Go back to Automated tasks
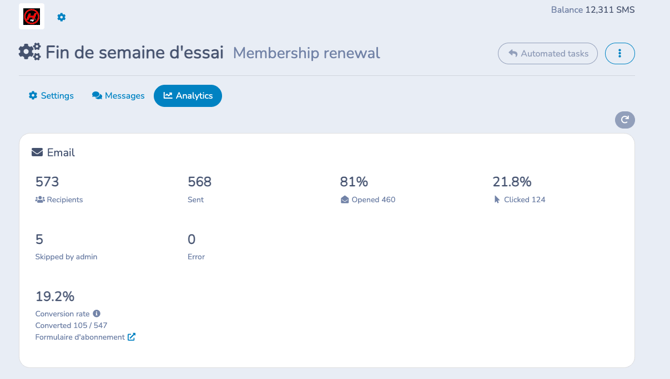 (x=548, y=53)
